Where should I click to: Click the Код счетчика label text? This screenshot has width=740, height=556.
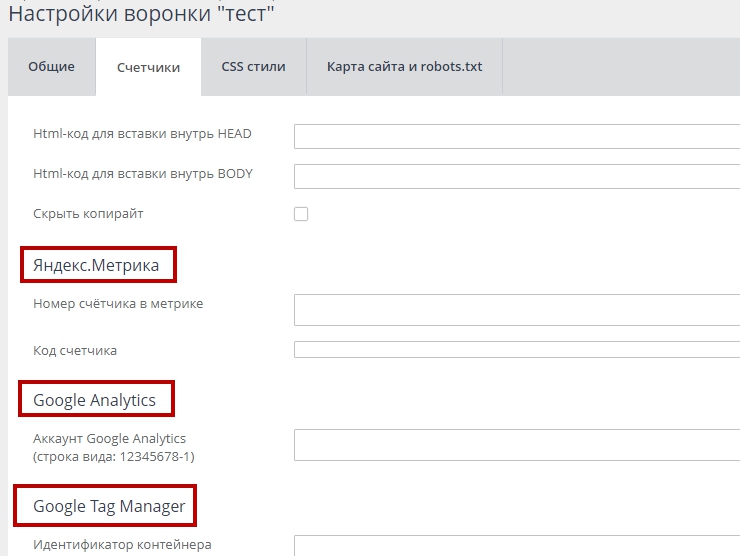click(75, 351)
